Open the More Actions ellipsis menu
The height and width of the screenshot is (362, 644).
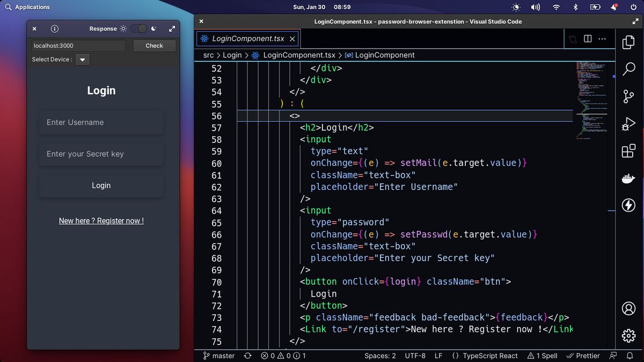[603, 39]
